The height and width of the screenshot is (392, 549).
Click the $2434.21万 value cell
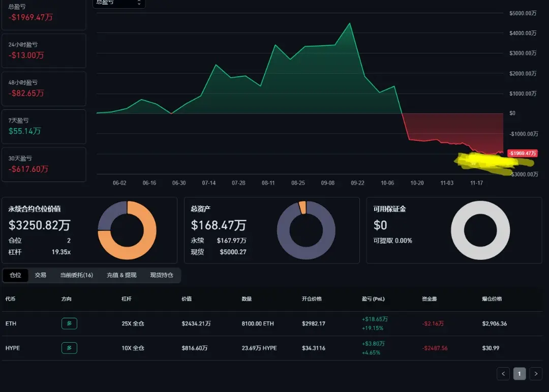click(196, 323)
